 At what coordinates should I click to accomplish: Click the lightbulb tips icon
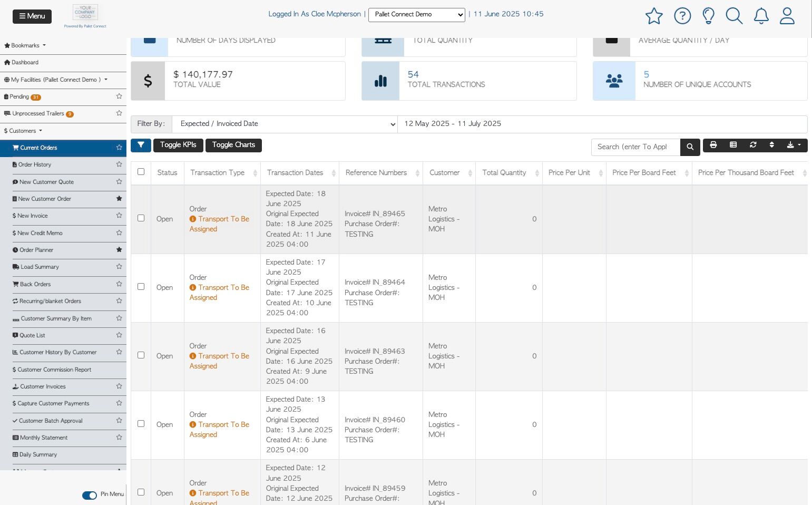click(x=708, y=16)
